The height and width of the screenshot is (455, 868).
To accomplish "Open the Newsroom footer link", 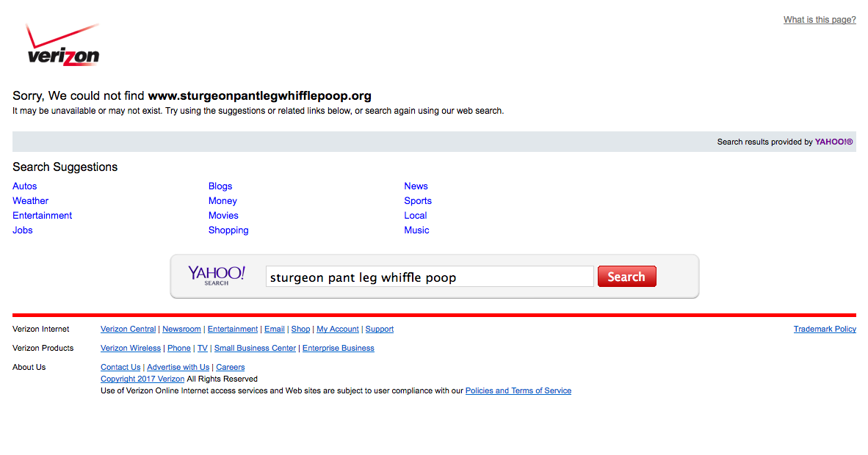I will coord(181,329).
